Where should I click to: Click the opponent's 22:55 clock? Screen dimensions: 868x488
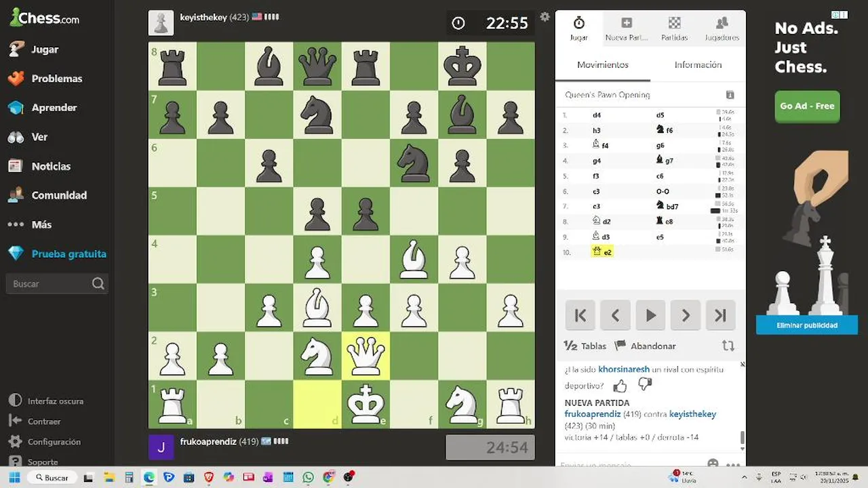pyautogui.click(x=490, y=23)
